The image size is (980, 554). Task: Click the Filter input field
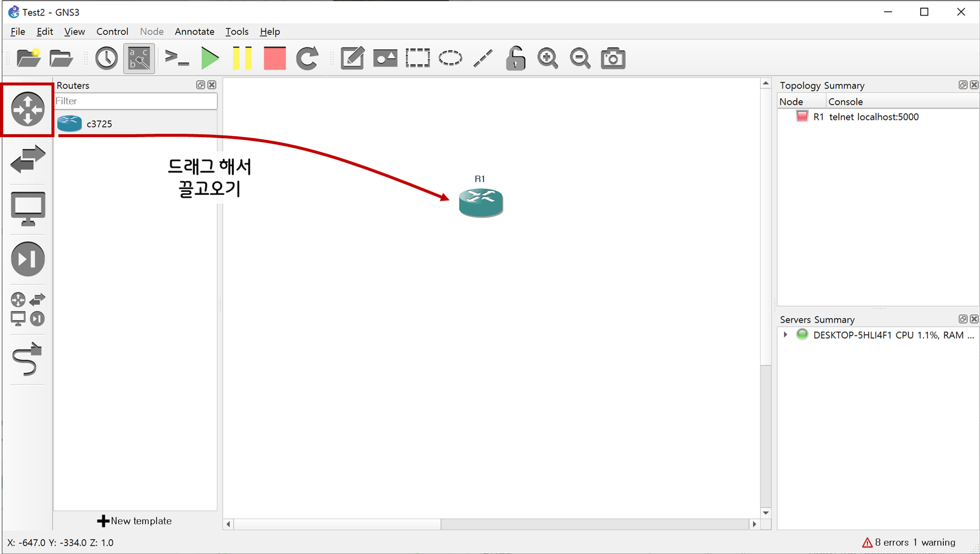tap(135, 101)
